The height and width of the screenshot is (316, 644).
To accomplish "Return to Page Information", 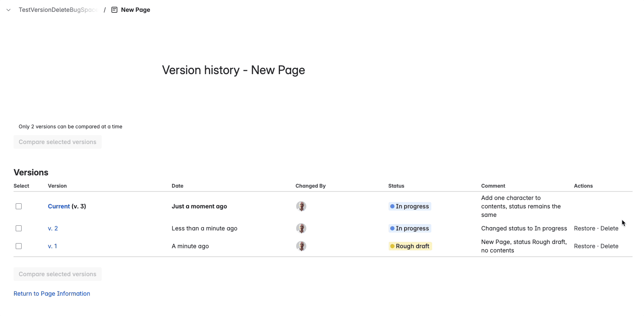I will click(52, 294).
